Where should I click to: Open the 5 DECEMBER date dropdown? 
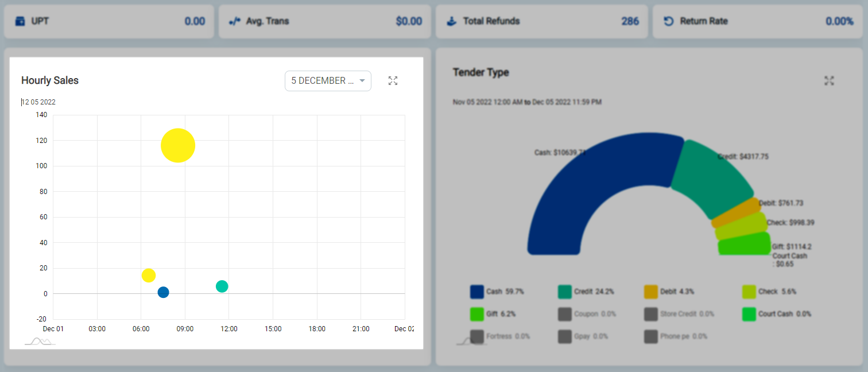pyautogui.click(x=327, y=81)
